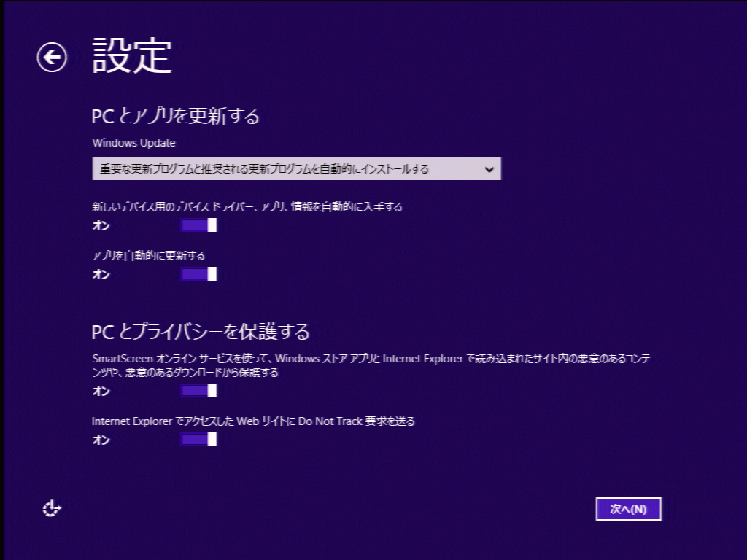This screenshot has height=560, width=747.
Task: Click the Internet Explorer Do Not Track description
Action: tap(253, 421)
